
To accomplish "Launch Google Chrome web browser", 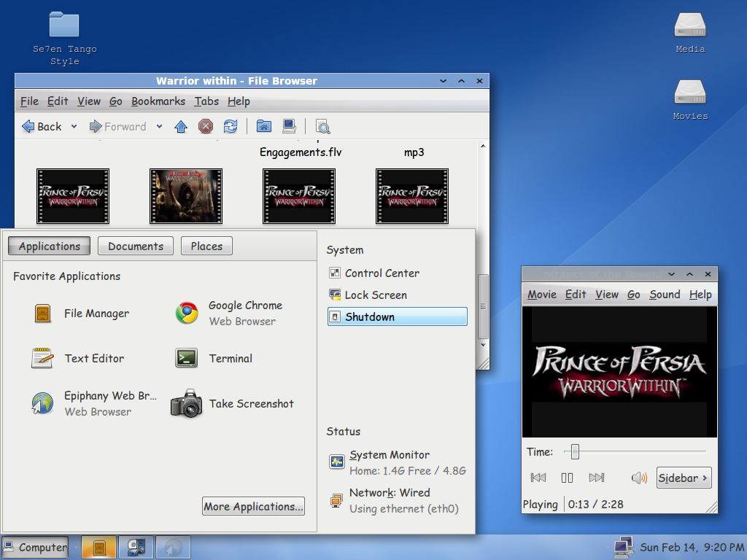I will 230,314.
